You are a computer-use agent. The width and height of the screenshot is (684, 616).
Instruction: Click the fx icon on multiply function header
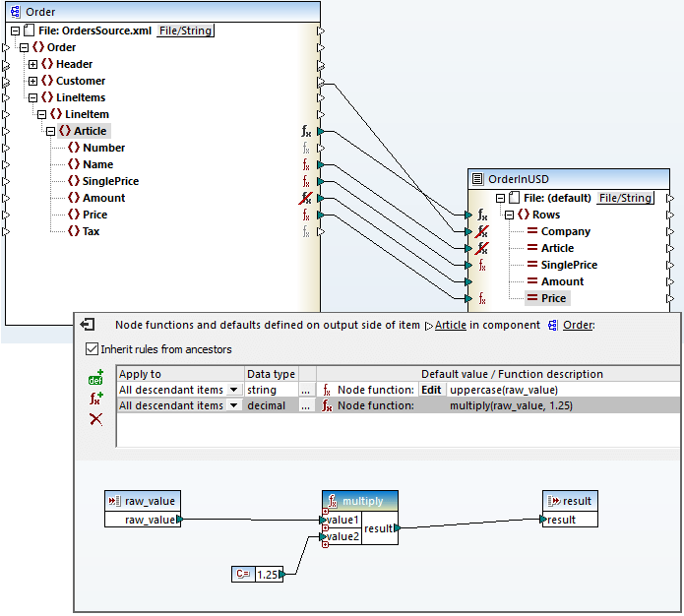[x=333, y=500]
